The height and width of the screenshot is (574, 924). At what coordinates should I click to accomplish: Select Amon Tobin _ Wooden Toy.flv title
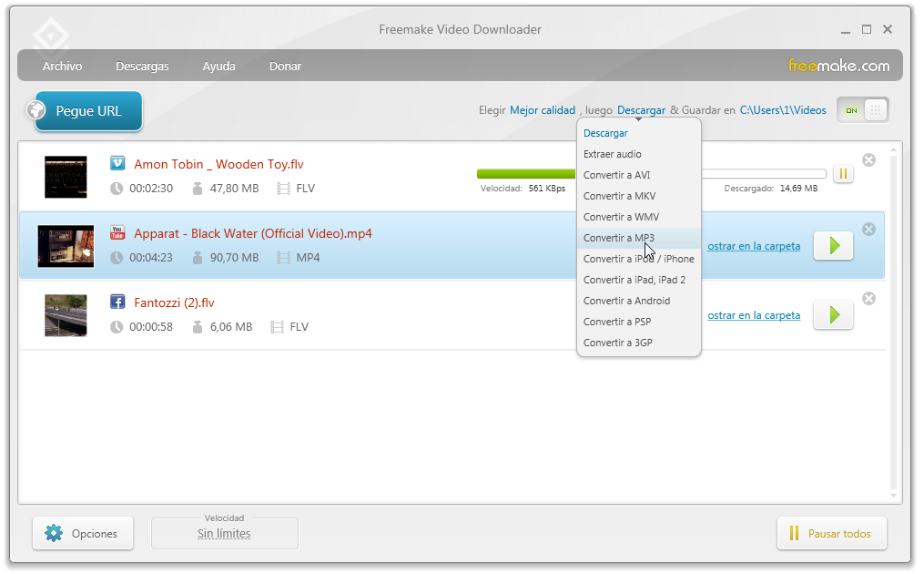pyautogui.click(x=218, y=165)
